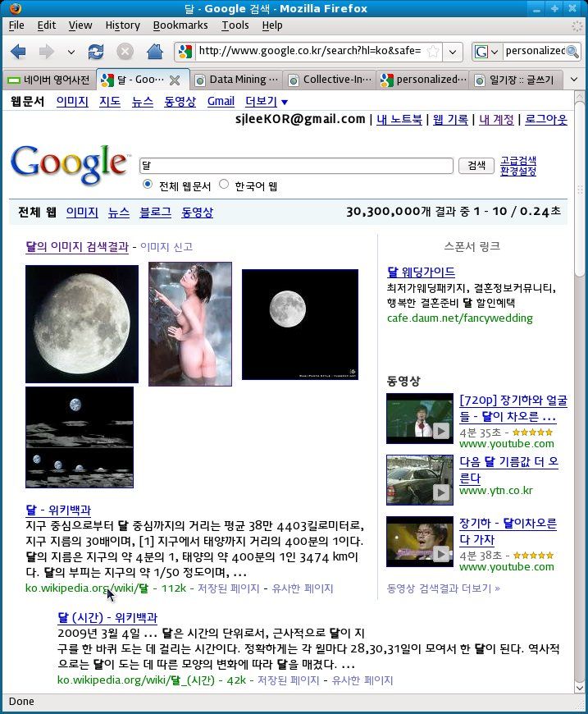Open the 내 노트북 link
588x714 pixels.
399,120
